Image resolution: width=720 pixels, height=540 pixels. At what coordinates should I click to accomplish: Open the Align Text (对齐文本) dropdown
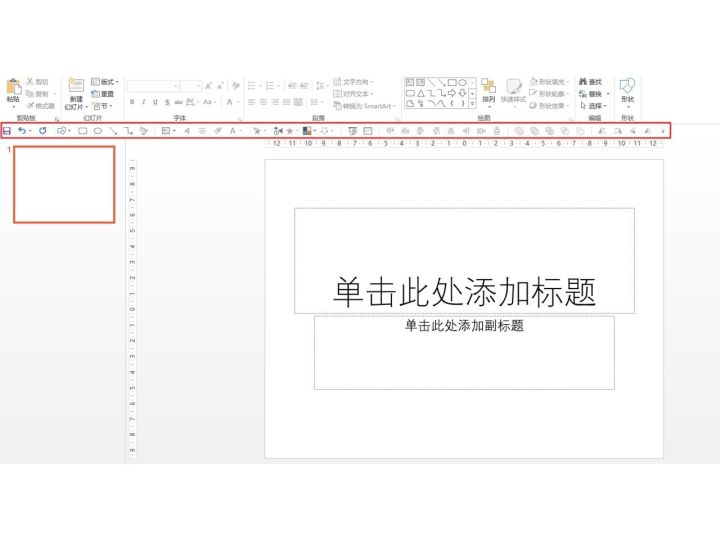[x=353, y=94]
